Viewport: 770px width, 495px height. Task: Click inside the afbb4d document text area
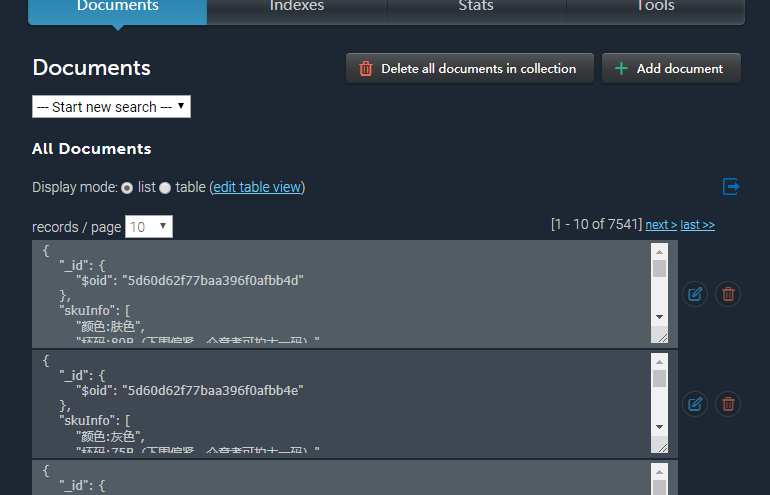(x=344, y=293)
